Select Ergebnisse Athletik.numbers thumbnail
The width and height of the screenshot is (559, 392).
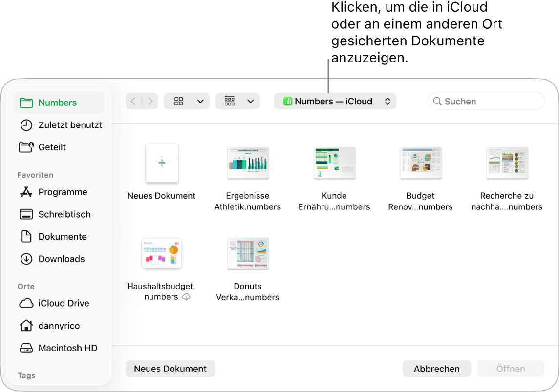(x=248, y=163)
